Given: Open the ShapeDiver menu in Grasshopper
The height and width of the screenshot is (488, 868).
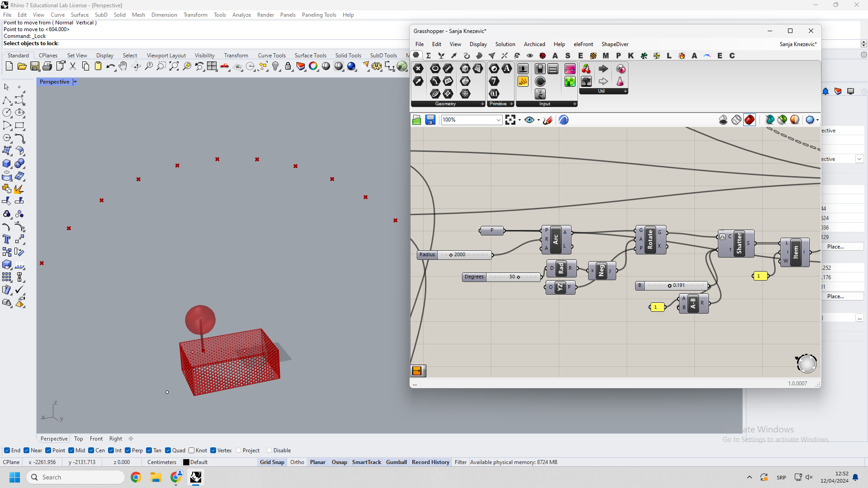Looking at the screenshot, I should pyautogui.click(x=615, y=44).
